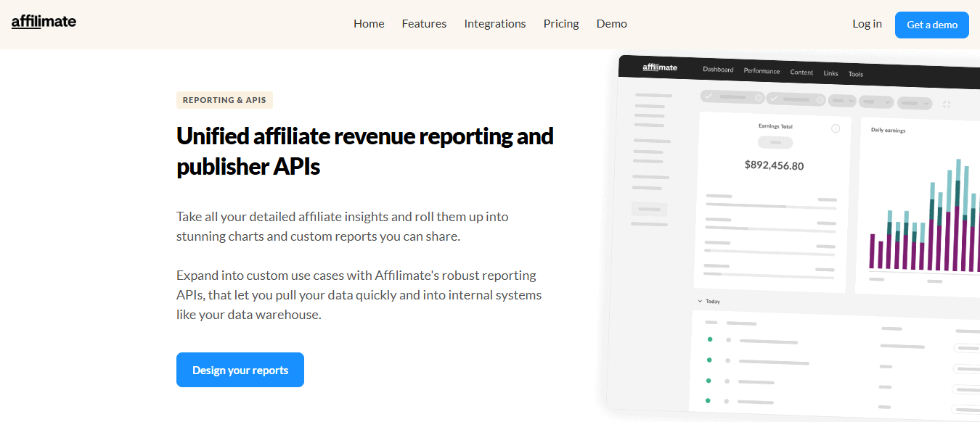Select the Tools tab in the preview

[x=855, y=74]
